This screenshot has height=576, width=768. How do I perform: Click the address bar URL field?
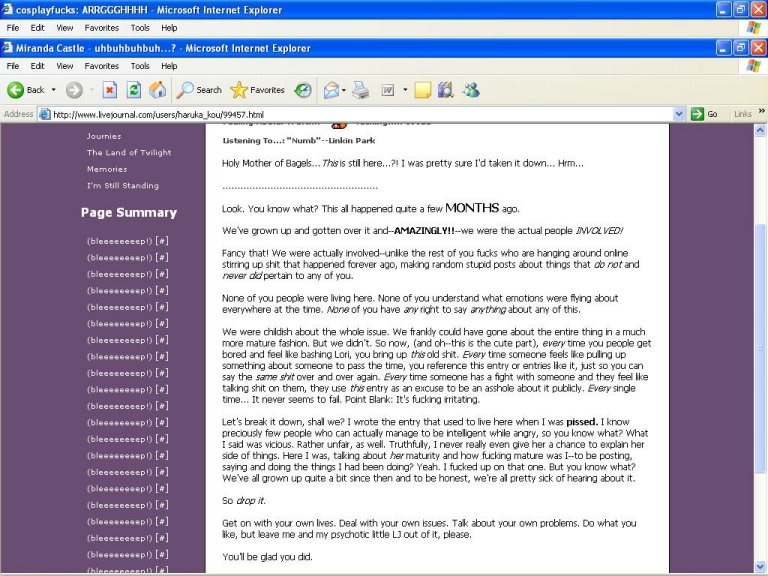362,115
